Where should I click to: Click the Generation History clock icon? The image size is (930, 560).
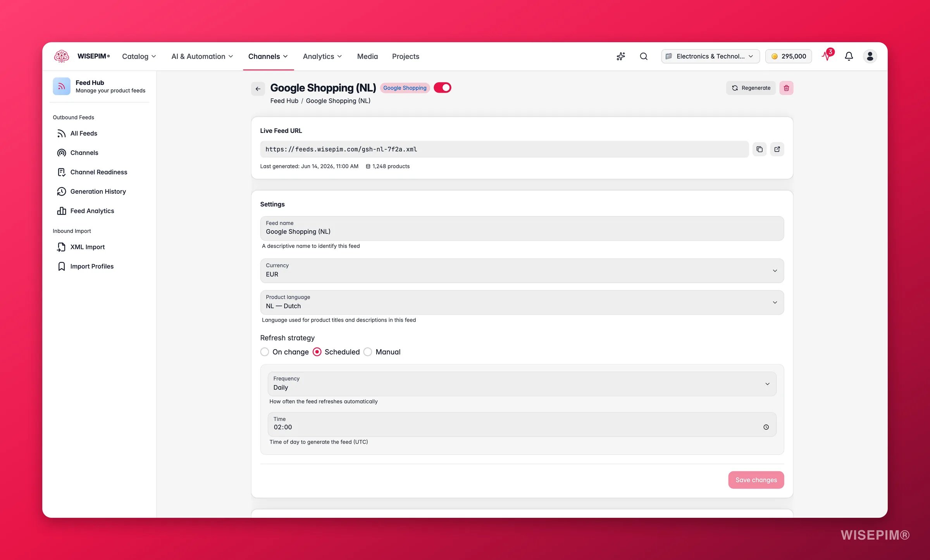click(x=62, y=191)
